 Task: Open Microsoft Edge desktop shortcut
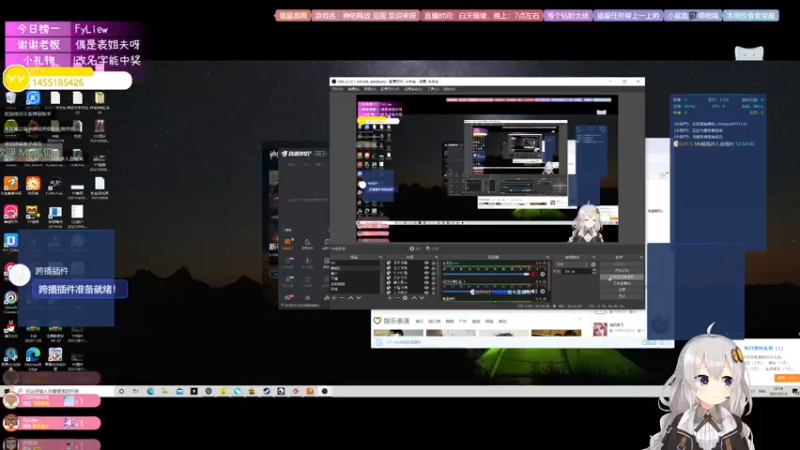33,357
